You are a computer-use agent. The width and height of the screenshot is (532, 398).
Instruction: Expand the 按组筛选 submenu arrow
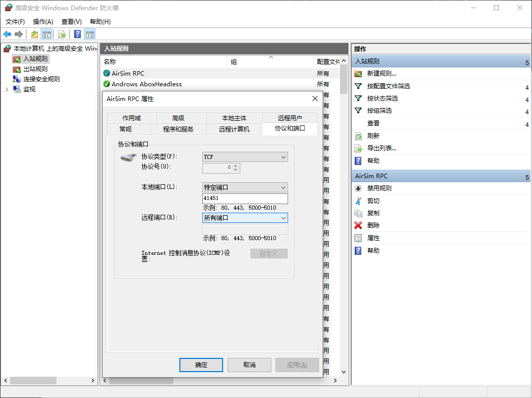527,112
